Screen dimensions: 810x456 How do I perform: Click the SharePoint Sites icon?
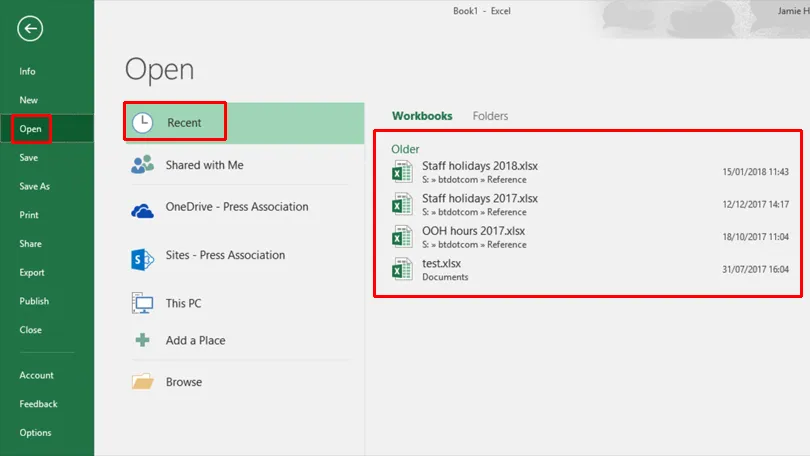click(x=143, y=256)
